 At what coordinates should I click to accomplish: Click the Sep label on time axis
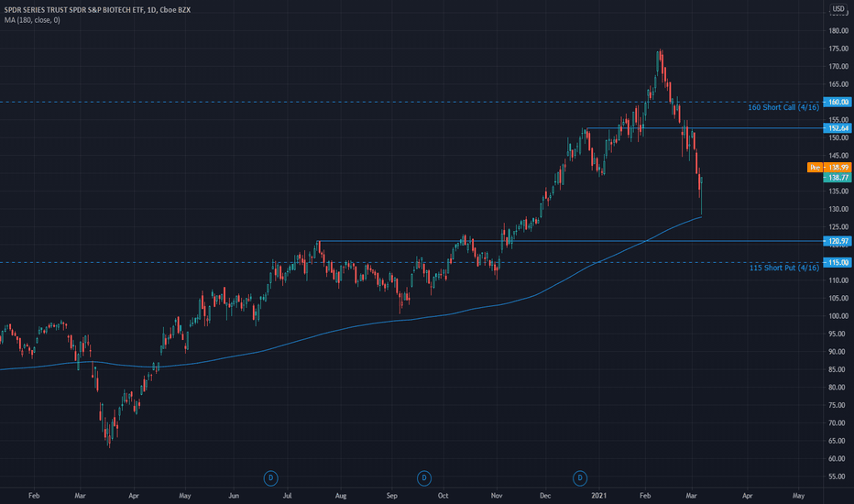(x=392, y=496)
